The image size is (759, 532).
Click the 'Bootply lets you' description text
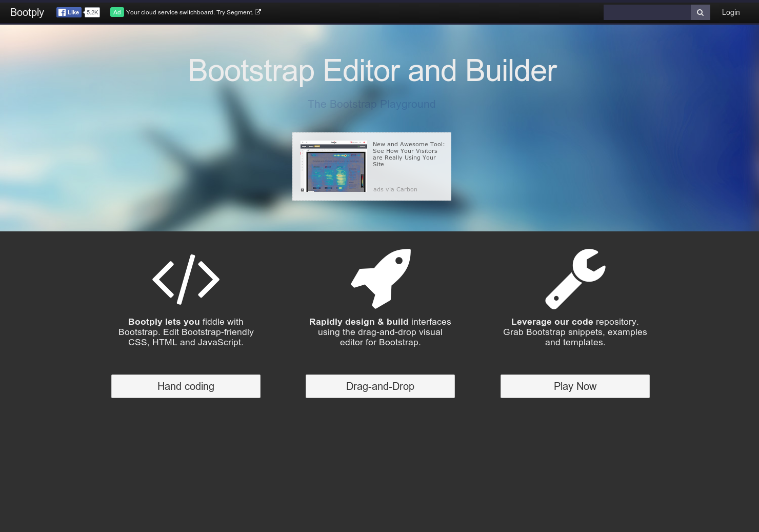point(186,332)
